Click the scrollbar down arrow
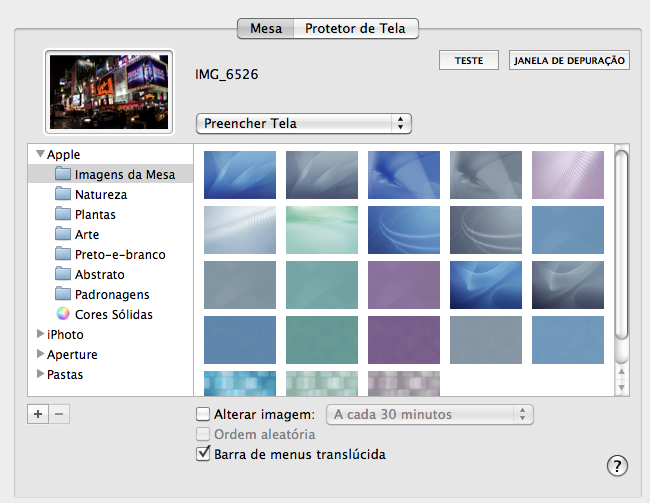This screenshot has width=650, height=503. click(621, 388)
